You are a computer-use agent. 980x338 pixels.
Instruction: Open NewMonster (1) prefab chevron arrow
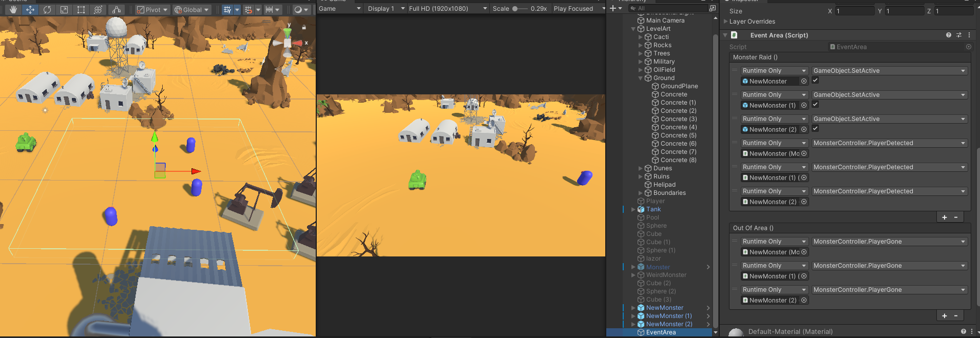pyautogui.click(x=708, y=316)
